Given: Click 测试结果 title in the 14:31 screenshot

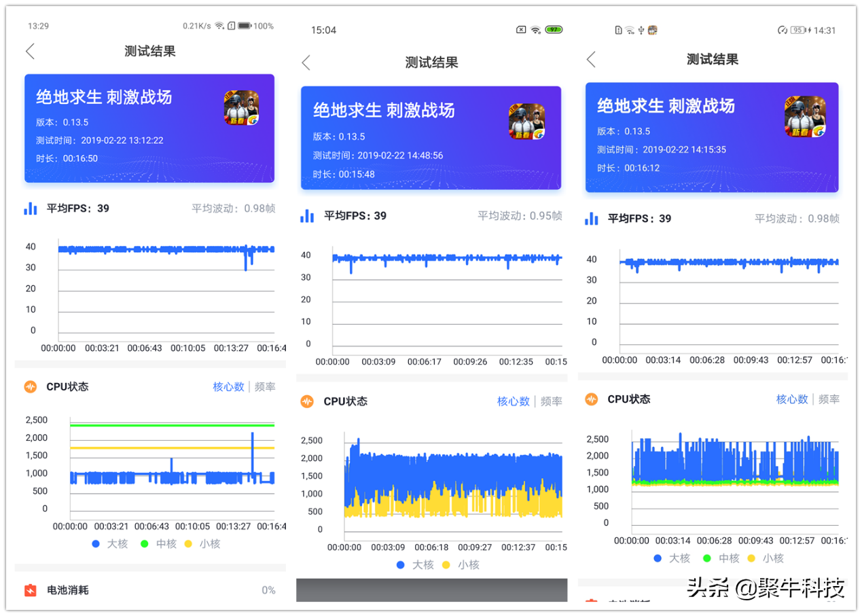Looking at the screenshot, I should tap(713, 59).
